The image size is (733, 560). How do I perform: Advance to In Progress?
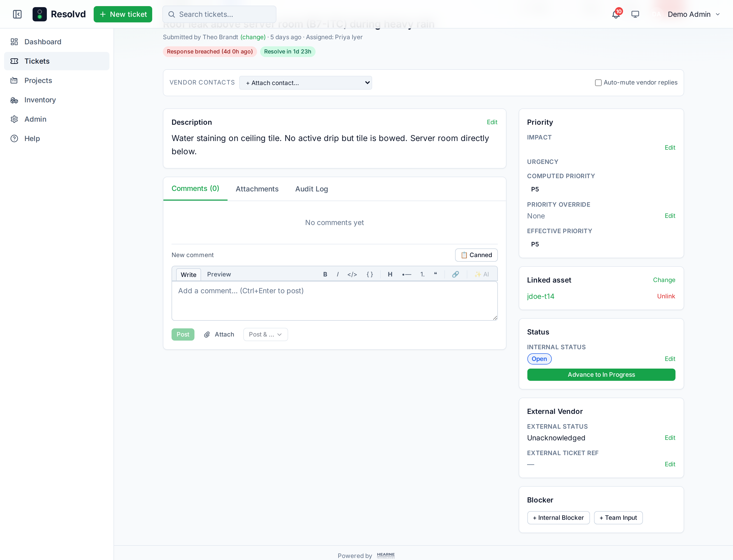pos(601,375)
